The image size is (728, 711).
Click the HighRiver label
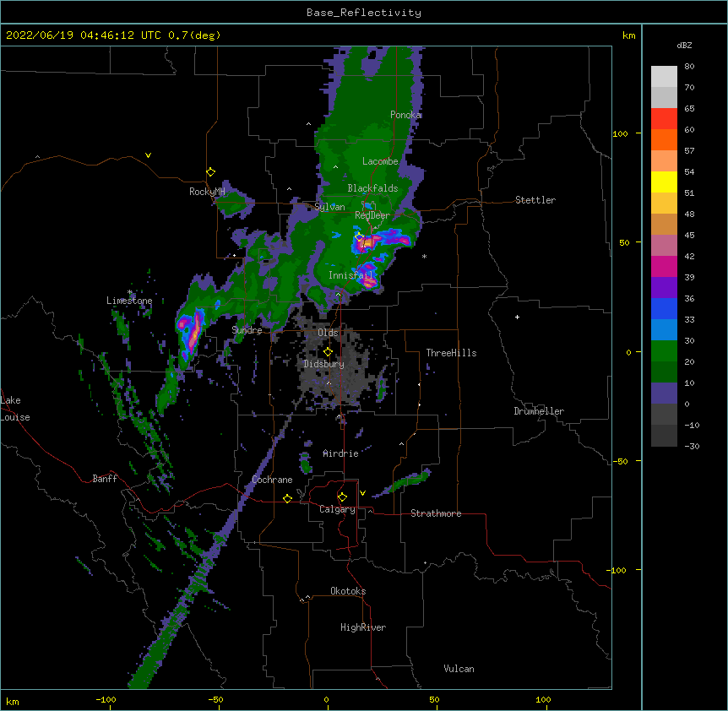click(363, 627)
